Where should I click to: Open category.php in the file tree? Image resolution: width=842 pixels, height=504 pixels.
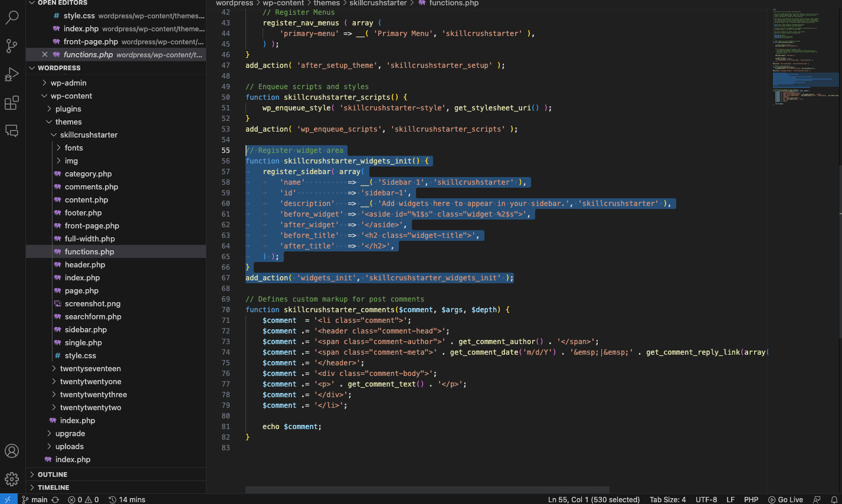(x=116, y=174)
